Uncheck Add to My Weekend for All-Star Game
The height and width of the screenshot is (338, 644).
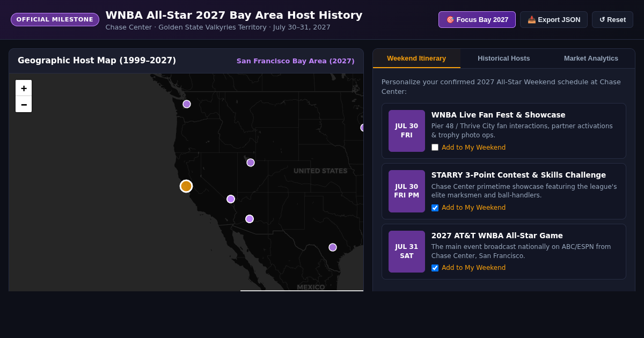click(x=435, y=268)
